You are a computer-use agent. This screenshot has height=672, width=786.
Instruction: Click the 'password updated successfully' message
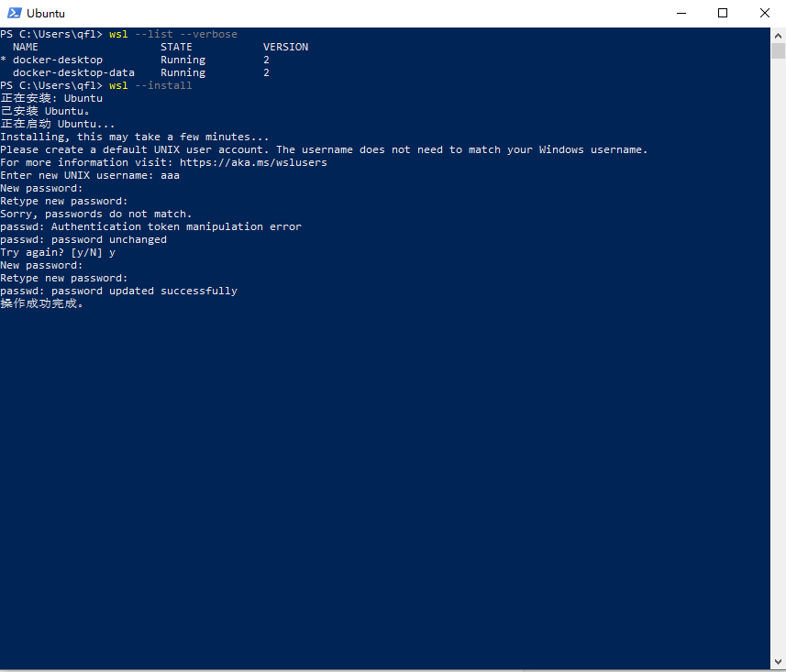point(119,291)
